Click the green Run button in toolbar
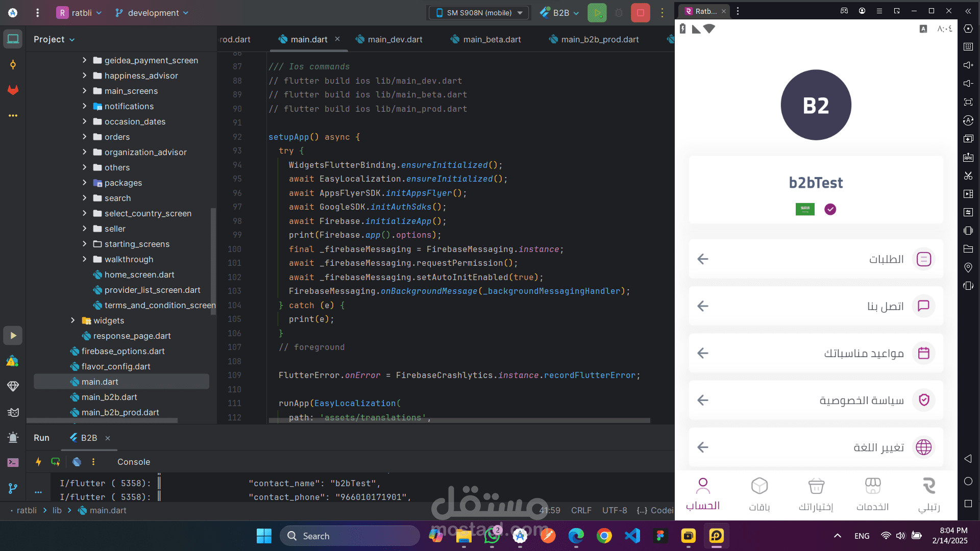 click(x=597, y=13)
